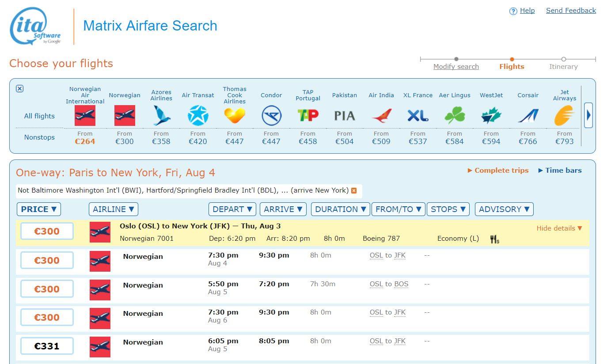
Task: Select the WestJet maple leaf logo
Action: point(491,116)
